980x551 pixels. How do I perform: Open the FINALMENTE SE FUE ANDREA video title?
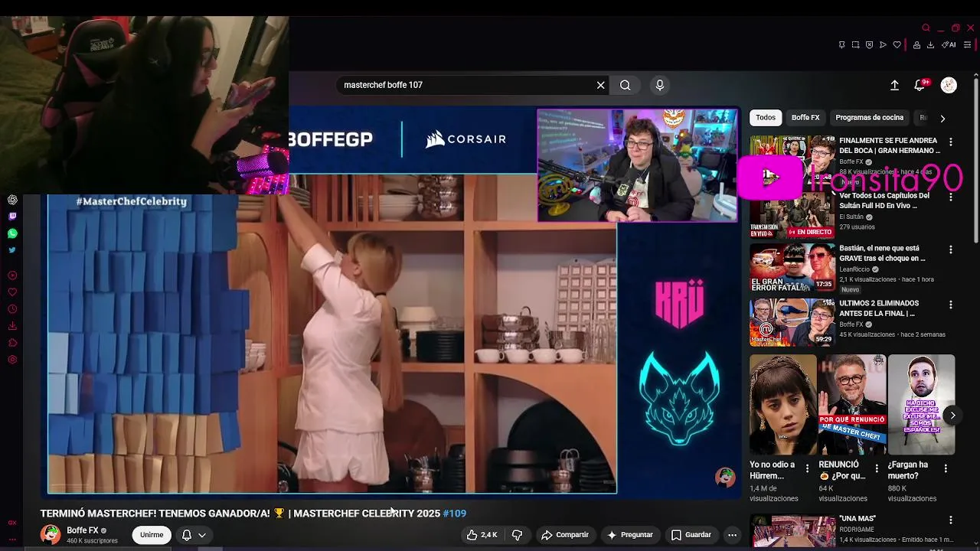(x=890, y=145)
